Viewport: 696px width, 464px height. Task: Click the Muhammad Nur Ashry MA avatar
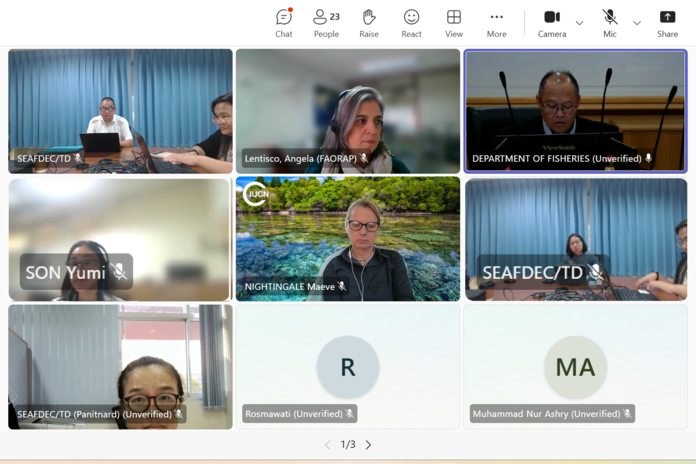575,367
